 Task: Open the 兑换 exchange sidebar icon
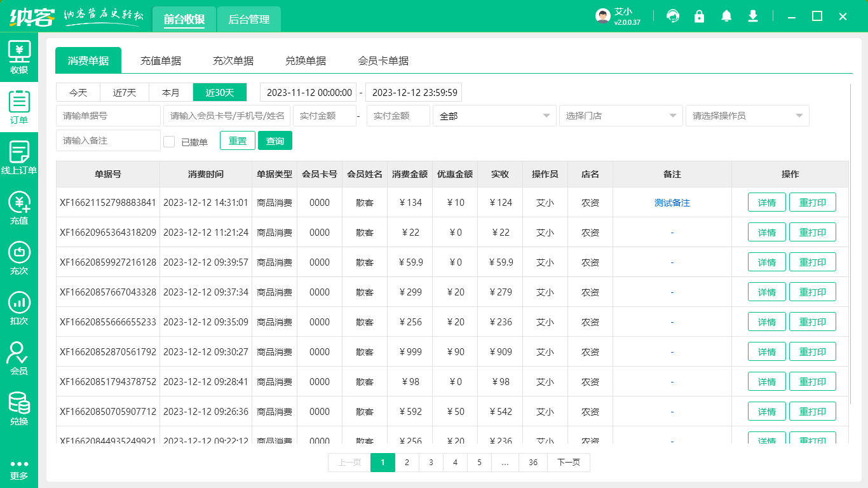[19, 408]
